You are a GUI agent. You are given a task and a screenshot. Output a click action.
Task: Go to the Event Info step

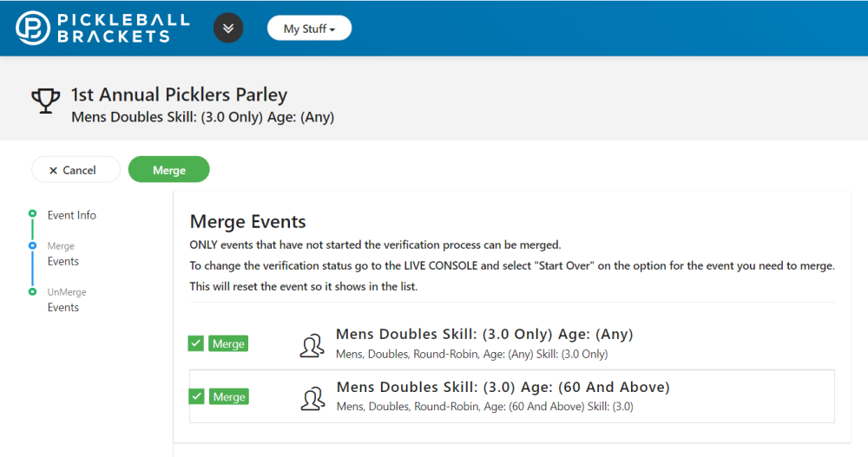pyautogui.click(x=71, y=215)
